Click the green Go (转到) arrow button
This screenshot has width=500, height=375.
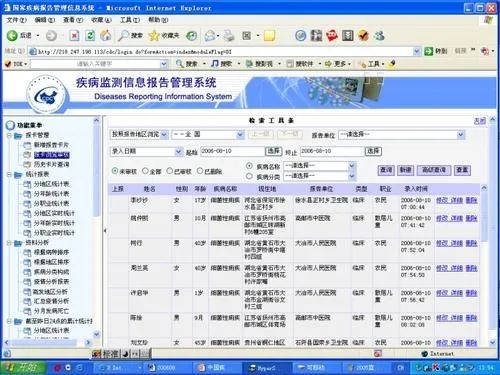(428, 51)
